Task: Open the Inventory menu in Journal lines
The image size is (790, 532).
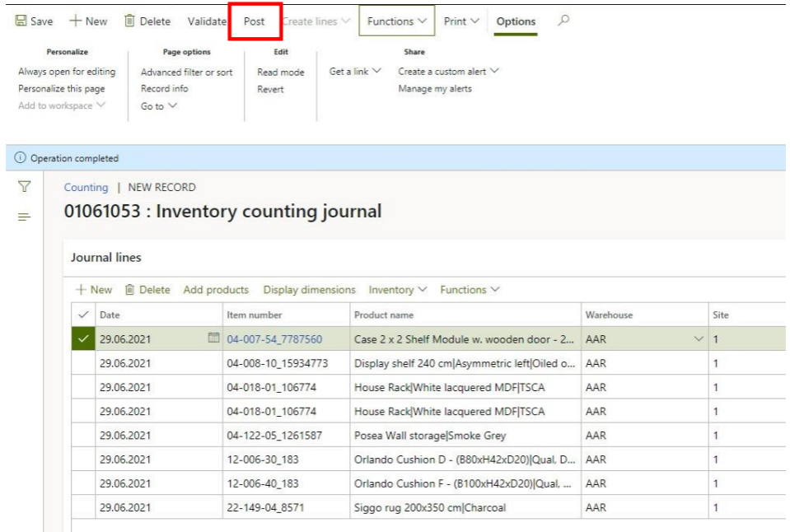Action: (x=397, y=290)
